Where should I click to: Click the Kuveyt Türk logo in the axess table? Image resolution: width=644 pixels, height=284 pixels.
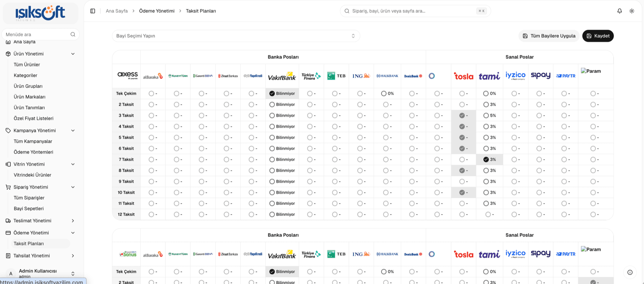pyautogui.click(x=178, y=76)
